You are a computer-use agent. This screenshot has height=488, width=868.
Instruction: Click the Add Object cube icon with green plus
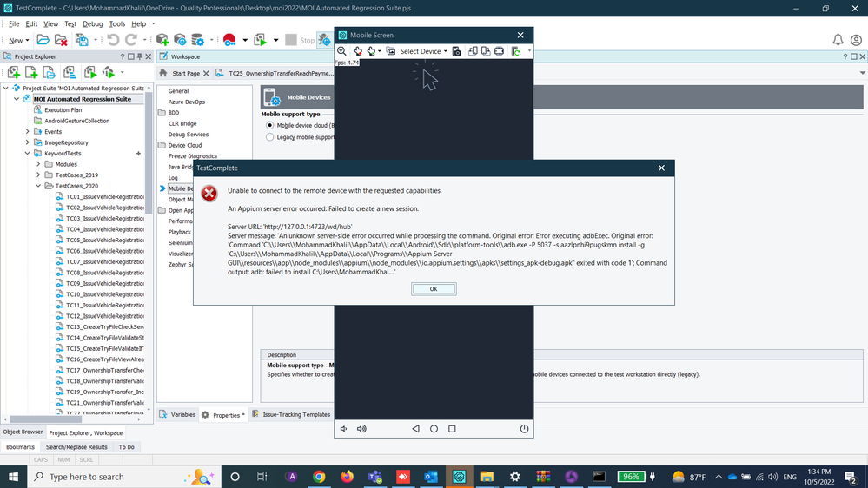pyautogui.click(x=162, y=40)
